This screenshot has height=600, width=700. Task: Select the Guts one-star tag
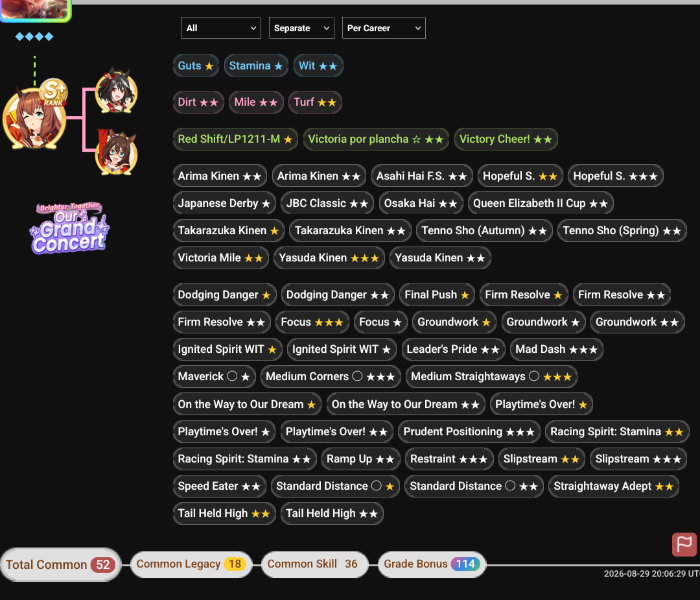(196, 66)
